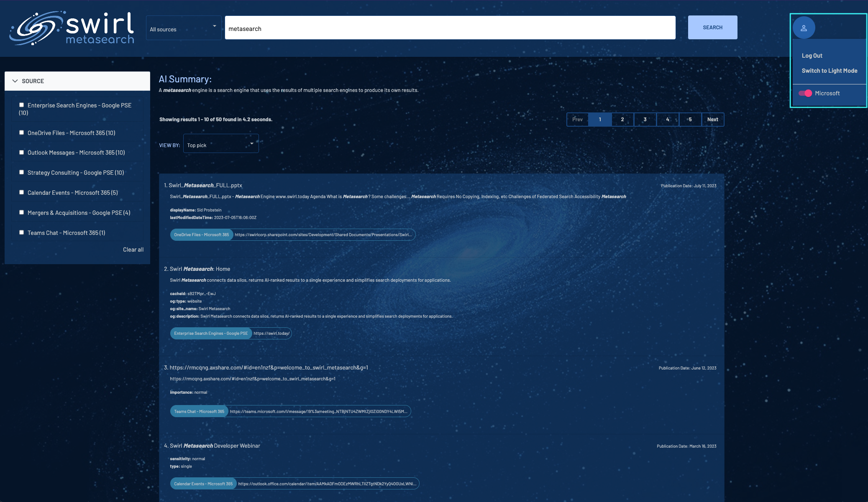Click the Teams Chat Microsoft 365 source tag
Image resolution: width=868 pixels, height=502 pixels.
[x=198, y=410]
